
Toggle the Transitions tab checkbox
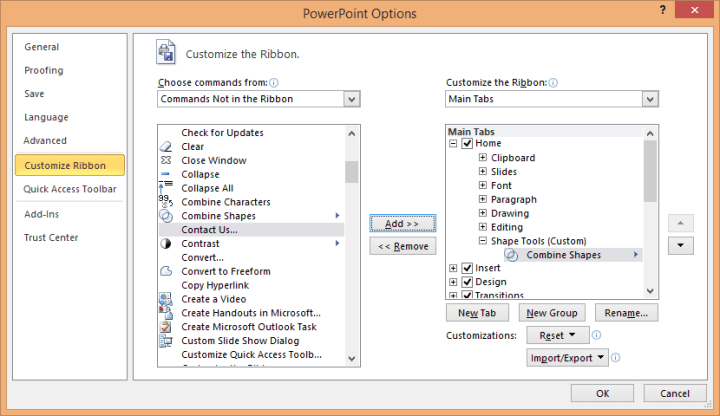tap(467, 295)
